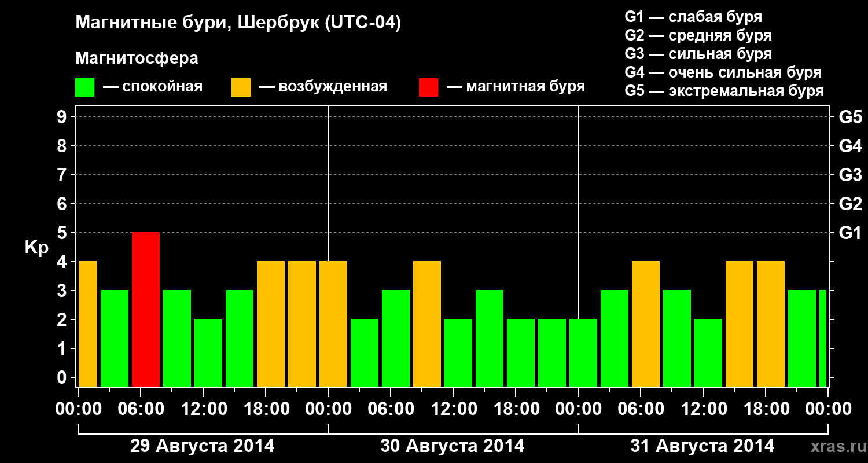
Task: Select the red Kp 5 storm bar
Action: click(146, 310)
